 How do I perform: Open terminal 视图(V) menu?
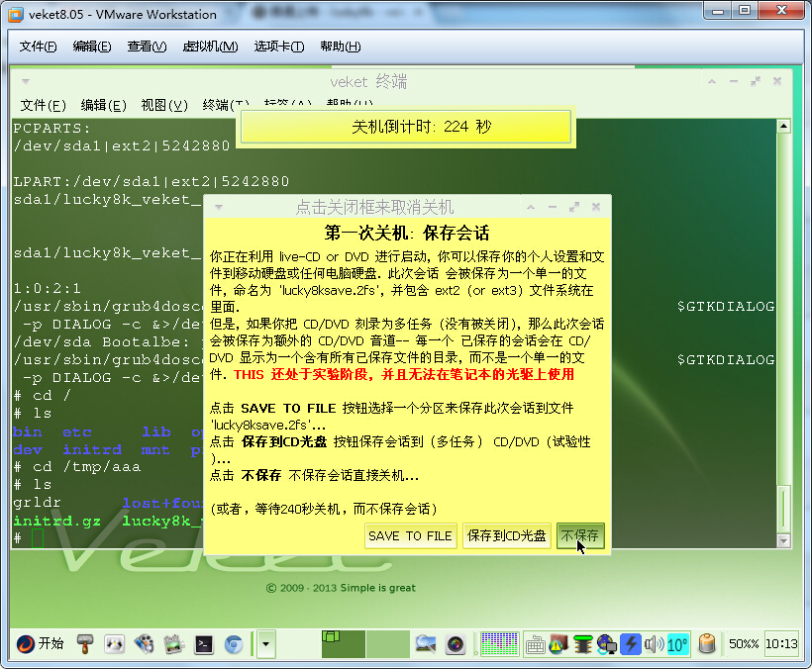click(164, 106)
